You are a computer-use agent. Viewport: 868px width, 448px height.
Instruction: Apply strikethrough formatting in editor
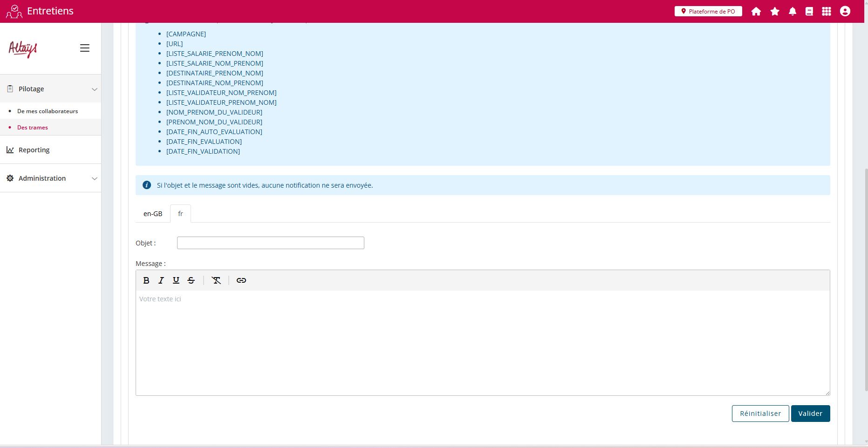click(191, 280)
